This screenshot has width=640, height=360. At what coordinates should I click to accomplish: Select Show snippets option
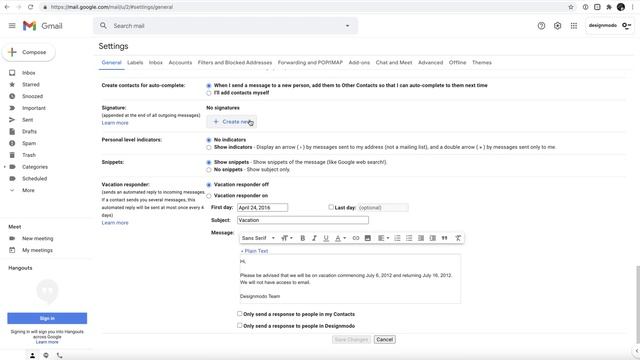[x=209, y=162]
